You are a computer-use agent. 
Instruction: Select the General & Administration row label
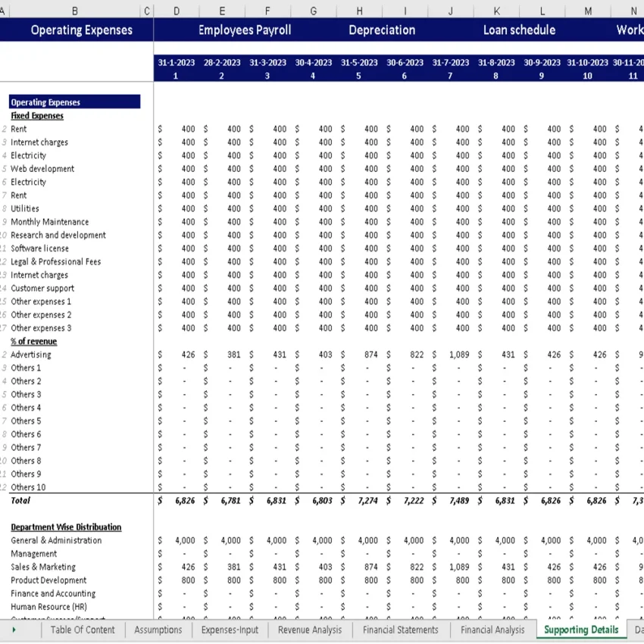[x=55, y=540]
